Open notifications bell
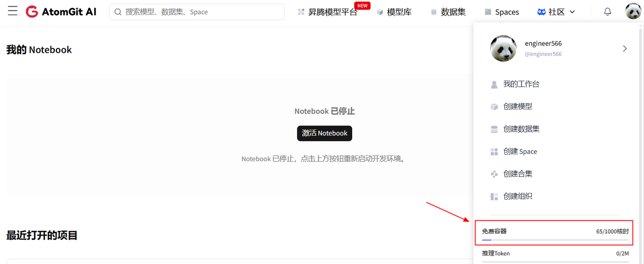This screenshot has height=264, width=644. click(x=608, y=12)
